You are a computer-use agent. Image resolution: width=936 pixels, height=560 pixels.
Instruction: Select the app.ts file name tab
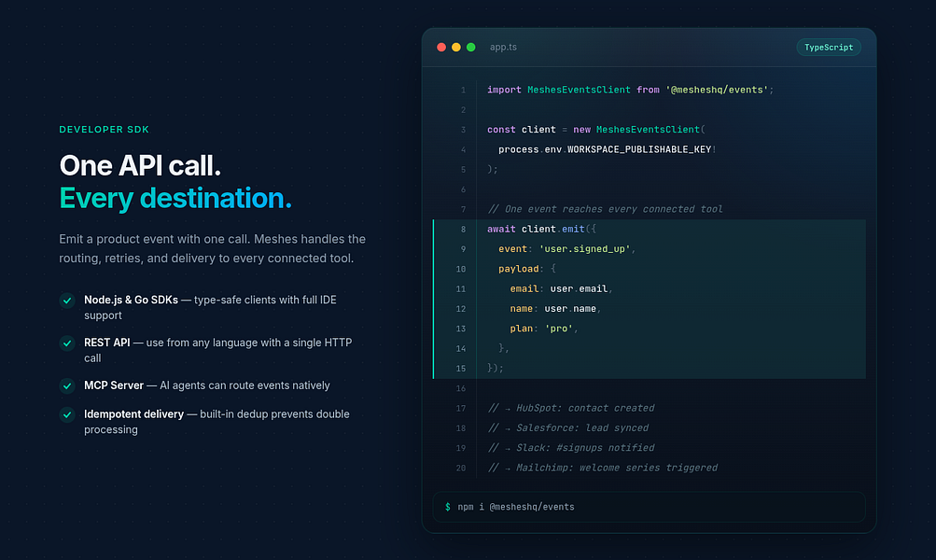[x=503, y=48]
